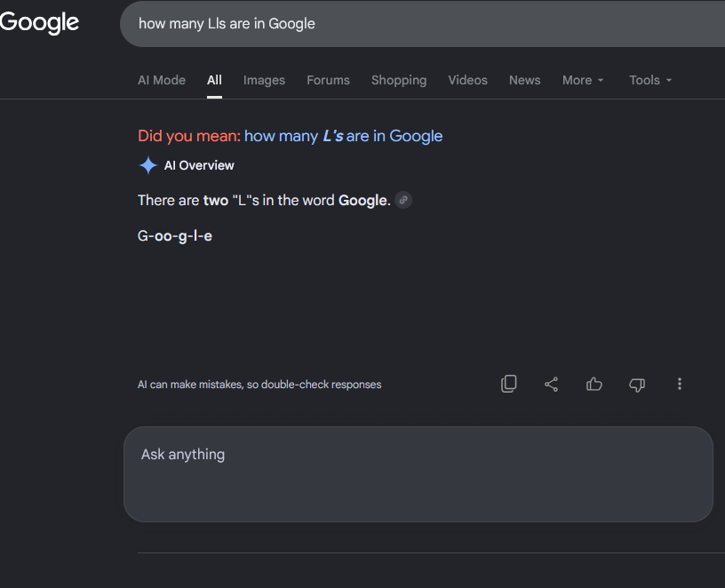This screenshot has height=588, width=725.
Task: Click the AI Overview heading
Action: (199, 165)
